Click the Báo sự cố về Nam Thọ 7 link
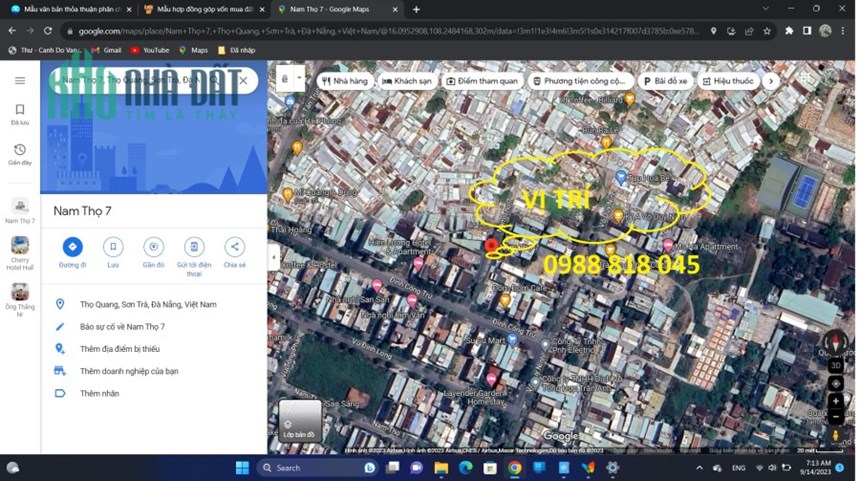 [x=122, y=327]
